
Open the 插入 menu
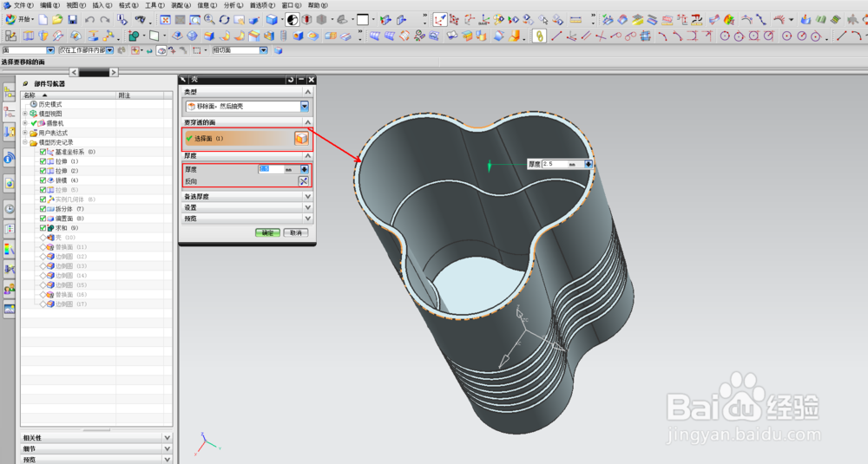click(102, 5)
